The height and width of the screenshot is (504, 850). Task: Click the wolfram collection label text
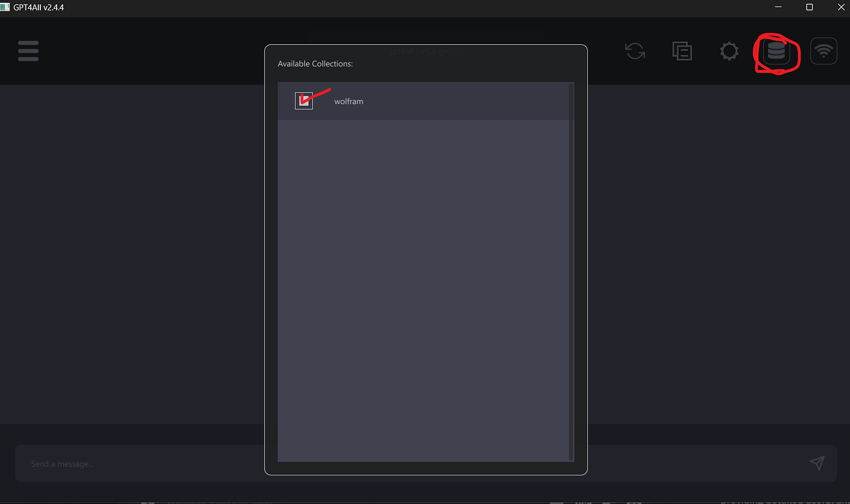(349, 101)
